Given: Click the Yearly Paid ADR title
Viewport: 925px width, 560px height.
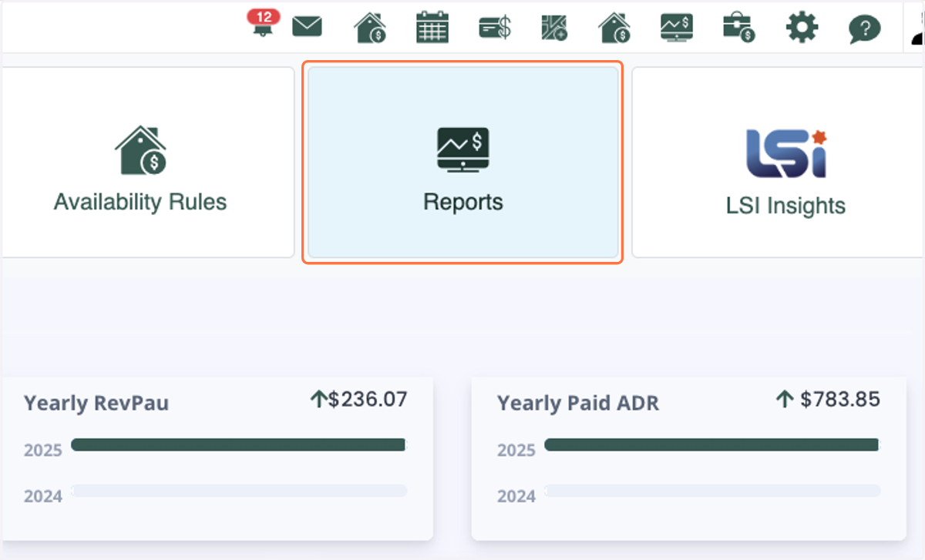Looking at the screenshot, I should click(x=578, y=404).
